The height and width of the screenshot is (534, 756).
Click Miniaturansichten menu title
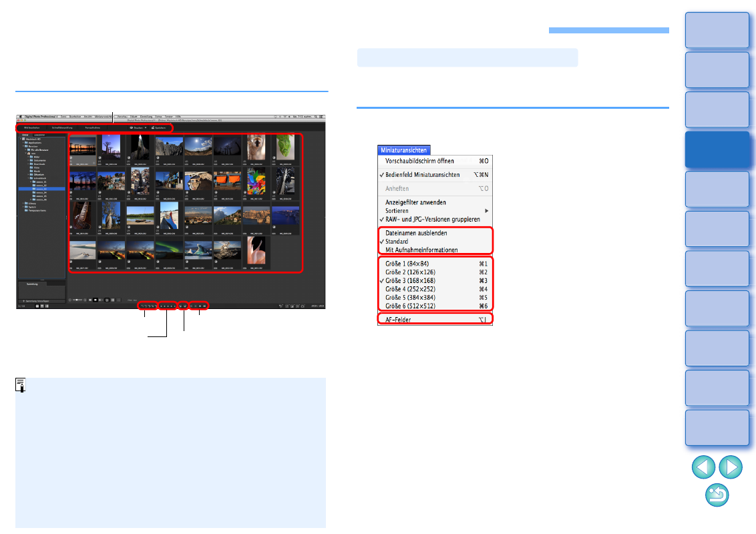click(403, 150)
